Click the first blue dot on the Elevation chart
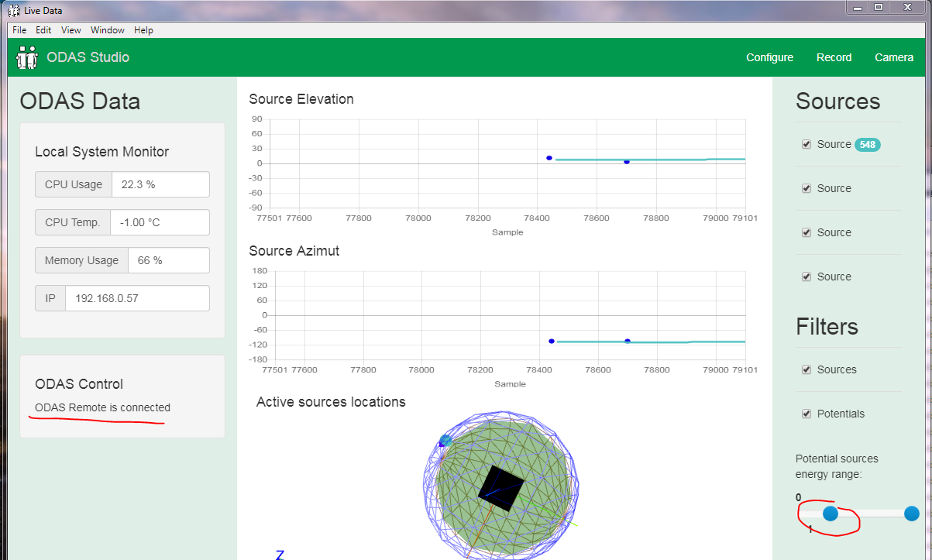This screenshot has height=560, width=932. [549, 158]
